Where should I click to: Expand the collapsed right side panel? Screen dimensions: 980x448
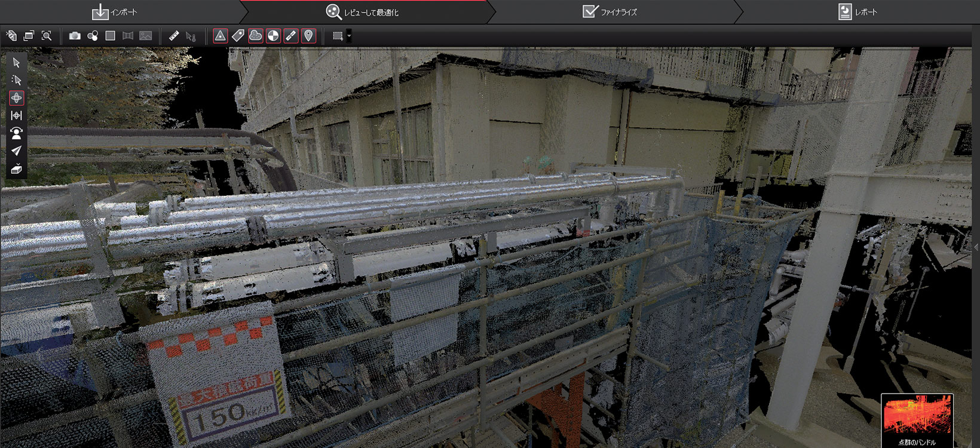[x=976, y=247]
